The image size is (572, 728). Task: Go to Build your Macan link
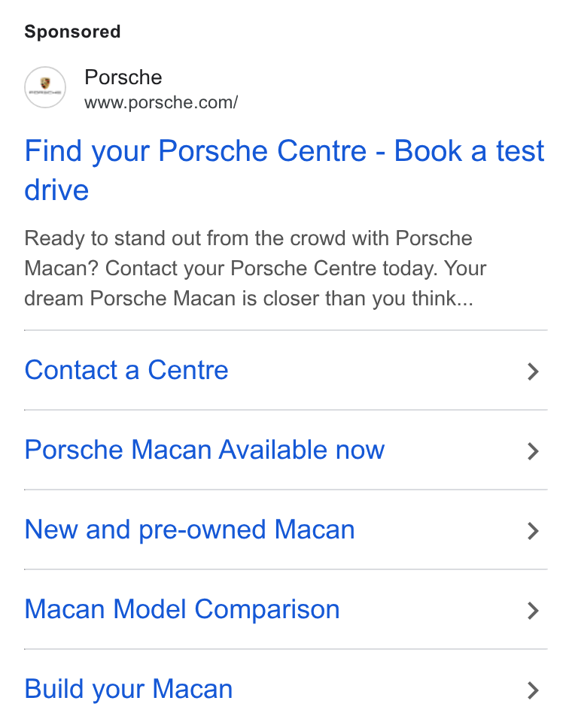(x=128, y=689)
